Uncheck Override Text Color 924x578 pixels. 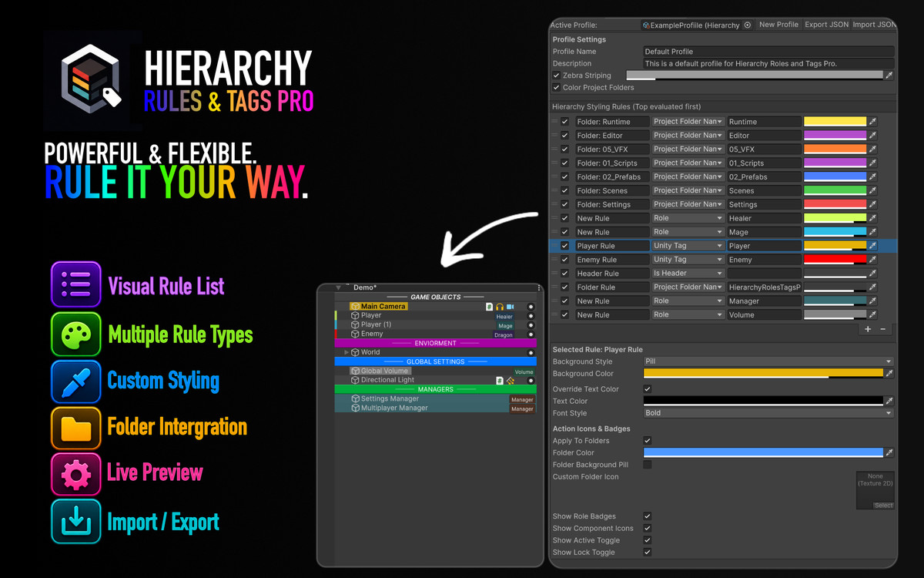click(648, 389)
